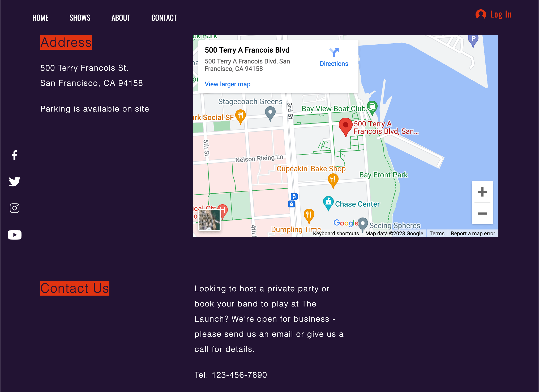The height and width of the screenshot is (392, 539).
Task: Open the Facebook page via sidebar icon
Action: [15, 155]
